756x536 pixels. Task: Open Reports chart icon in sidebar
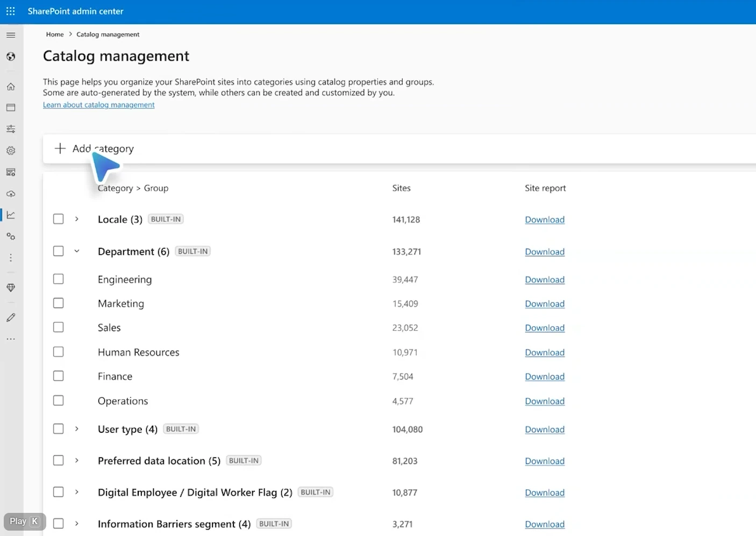pyautogui.click(x=11, y=215)
